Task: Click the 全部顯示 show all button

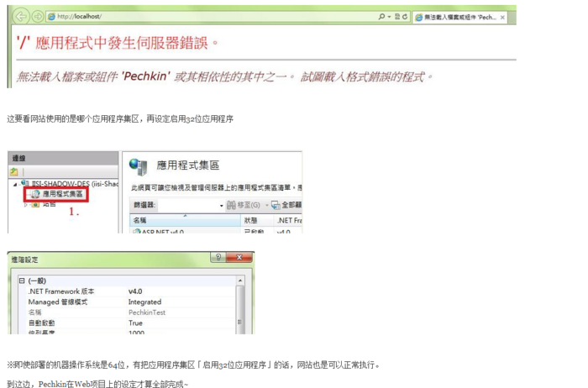Action: click(x=286, y=205)
